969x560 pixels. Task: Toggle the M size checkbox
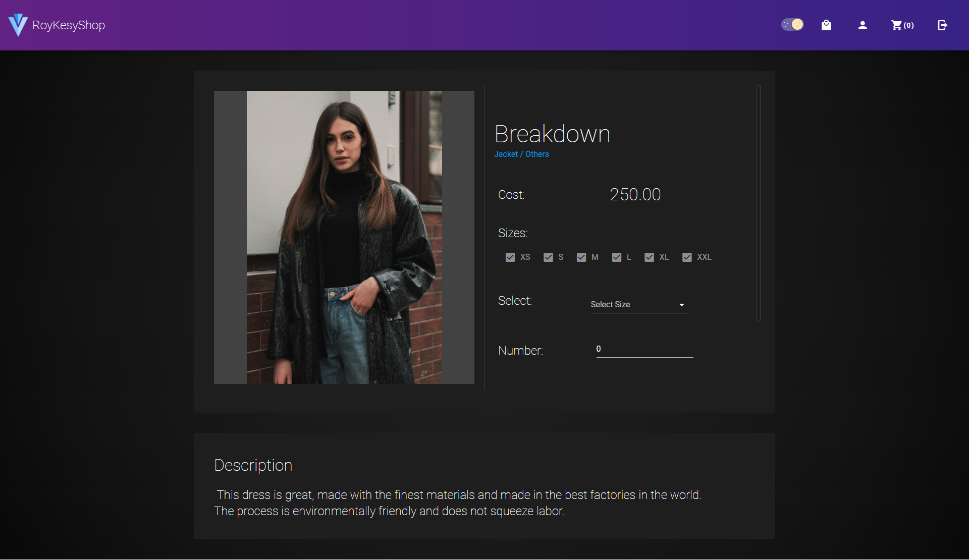coord(581,257)
